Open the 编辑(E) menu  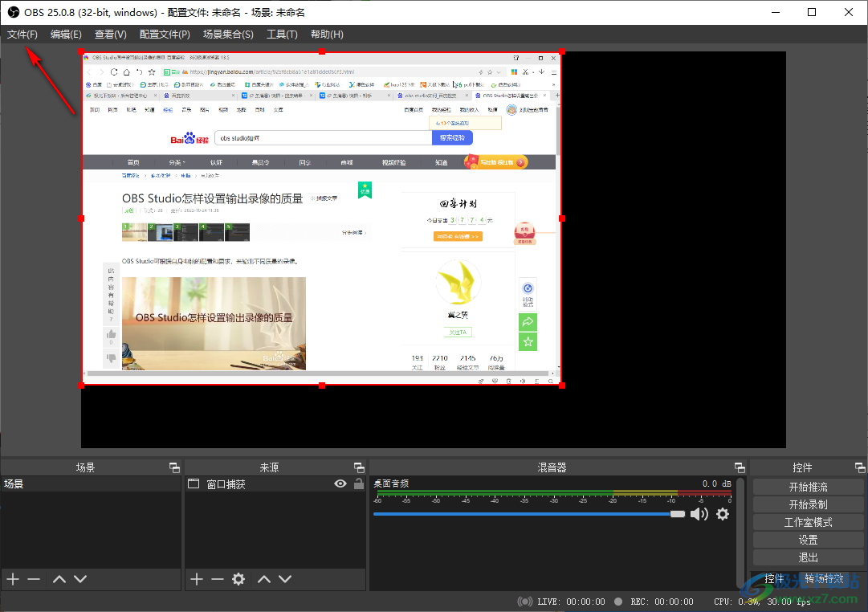(x=66, y=35)
